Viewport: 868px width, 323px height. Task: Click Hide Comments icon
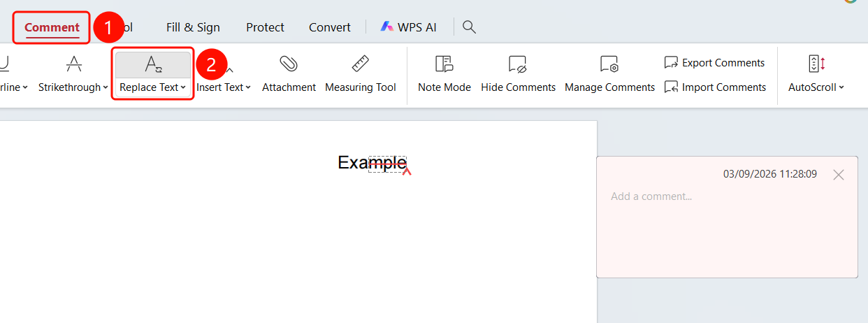[518, 64]
